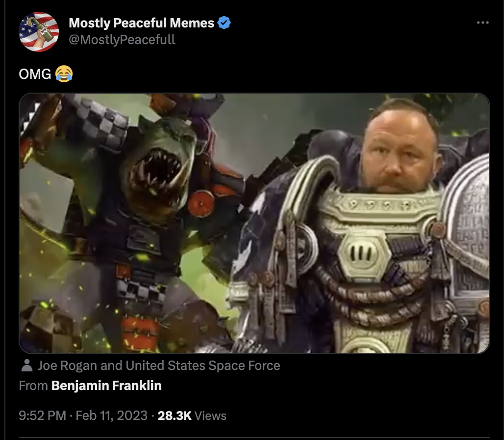The width and height of the screenshot is (504, 440).
Task: Click the word Views beside 28.3K
Action: [x=210, y=416]
